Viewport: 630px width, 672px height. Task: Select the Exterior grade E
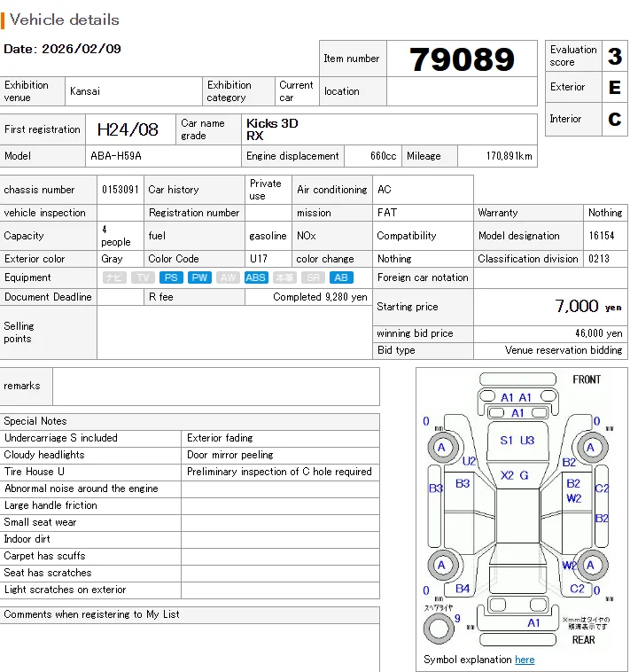(615, 88)
